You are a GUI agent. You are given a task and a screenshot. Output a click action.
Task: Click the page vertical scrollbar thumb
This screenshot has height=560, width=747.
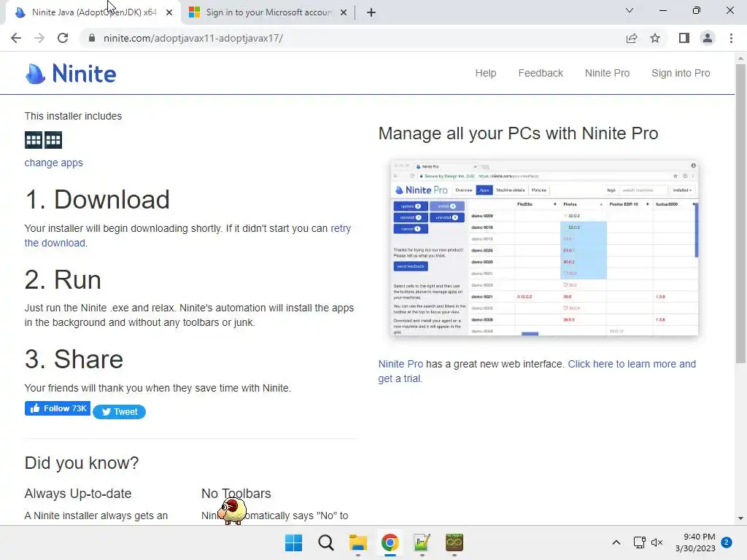[x=740, y=214]
